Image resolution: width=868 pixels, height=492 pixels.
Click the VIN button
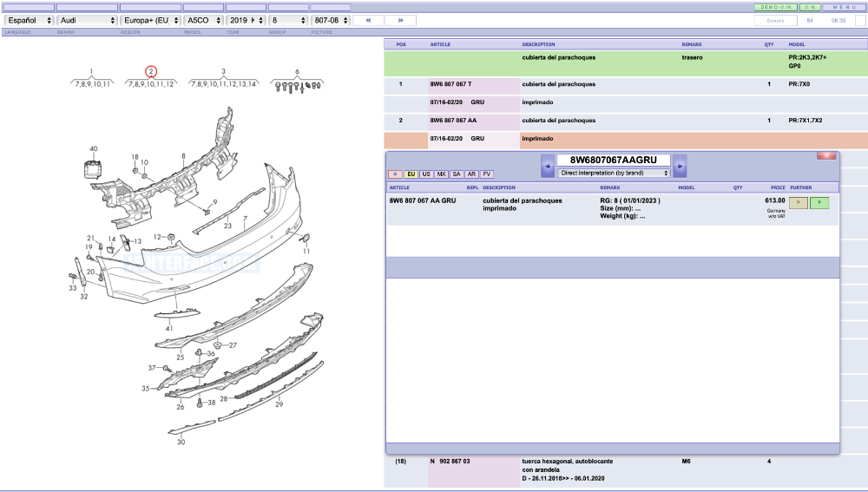tap(810, 7)
